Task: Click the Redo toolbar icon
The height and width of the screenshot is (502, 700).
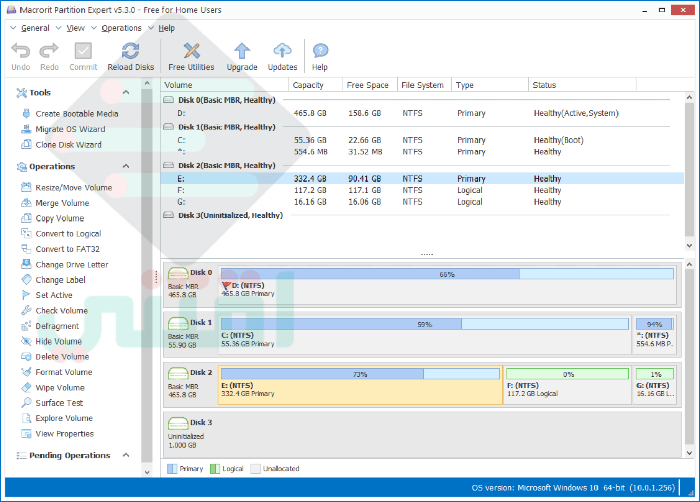Action: [49, 51]
